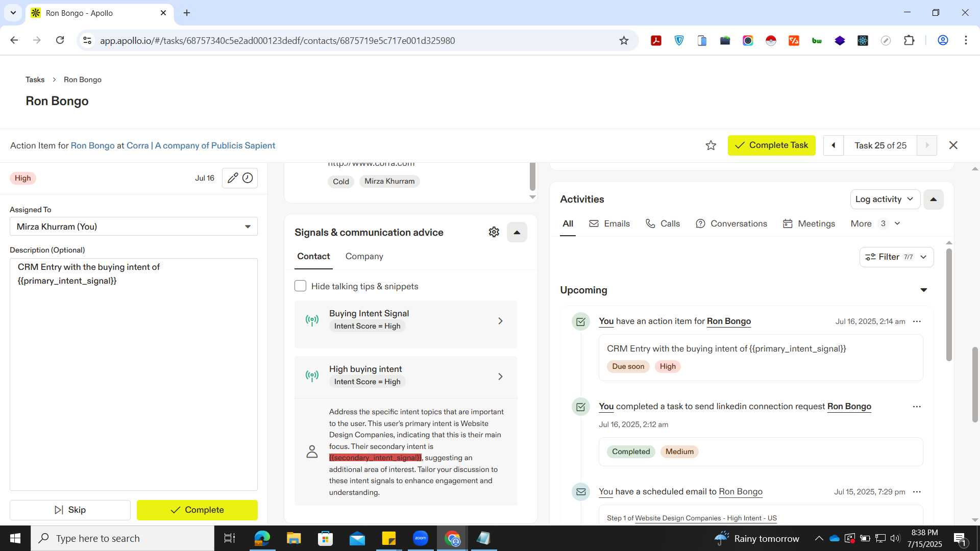Open File Explorer from the taskbar

pyautogui.click(x=293, y=538)
